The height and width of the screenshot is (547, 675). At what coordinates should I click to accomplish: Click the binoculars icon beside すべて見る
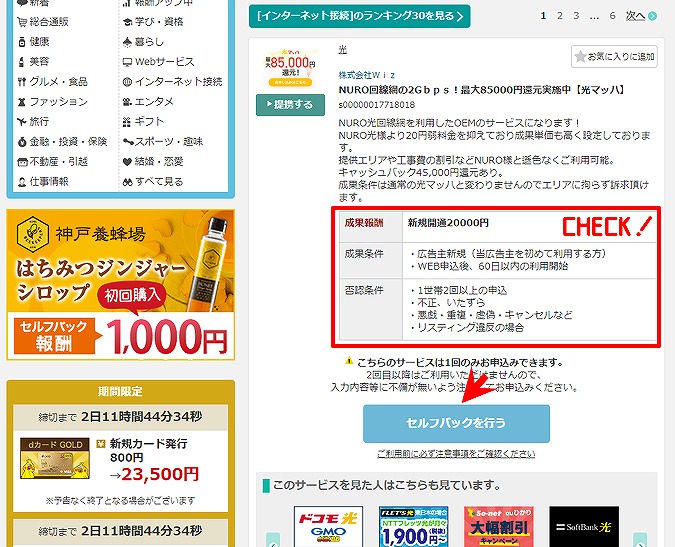pos(127,182)
